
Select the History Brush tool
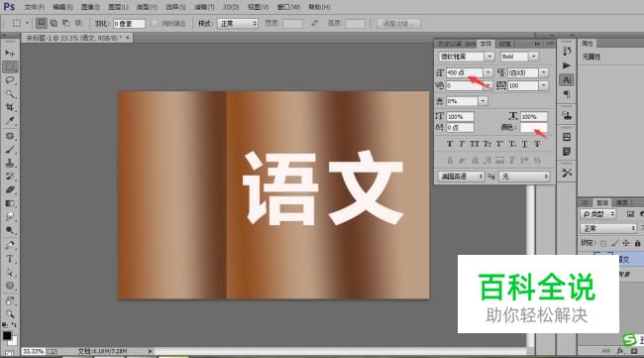pyautogui.click(x=10, y=177)
